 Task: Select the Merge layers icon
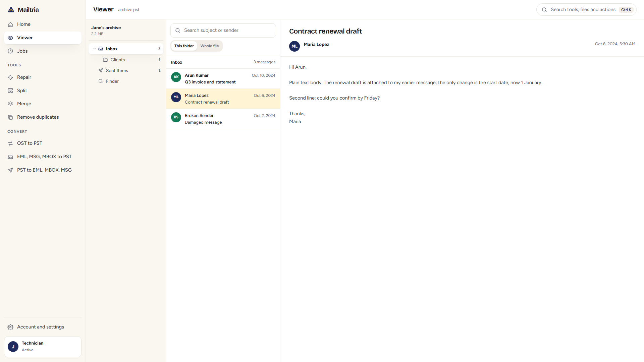[10, 104]
